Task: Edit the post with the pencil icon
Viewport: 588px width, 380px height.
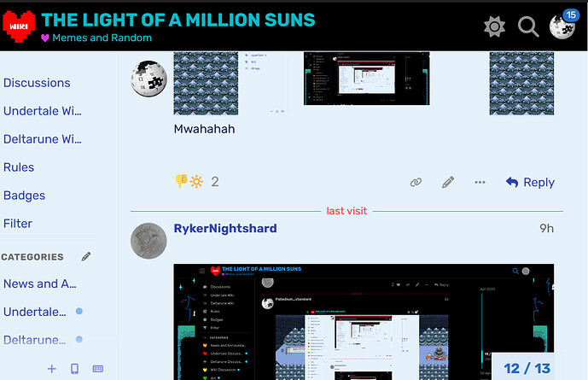Action: pos(448,182)
